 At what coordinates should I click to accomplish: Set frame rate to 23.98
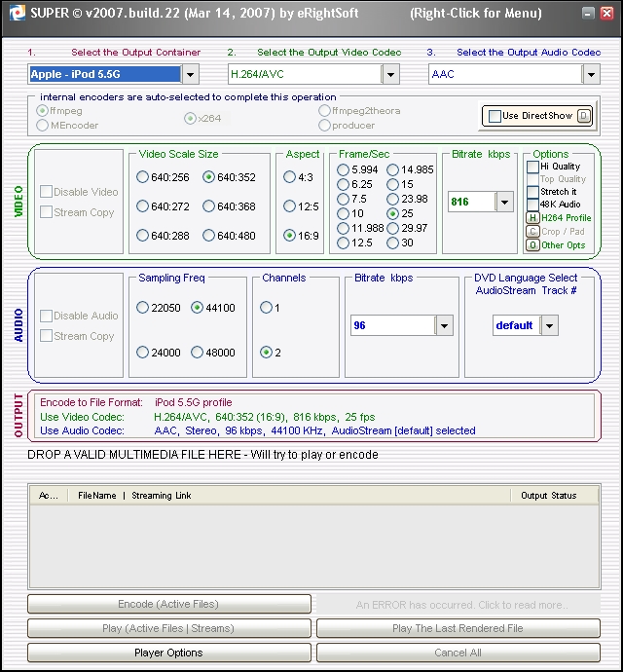(x=392, y=199)
